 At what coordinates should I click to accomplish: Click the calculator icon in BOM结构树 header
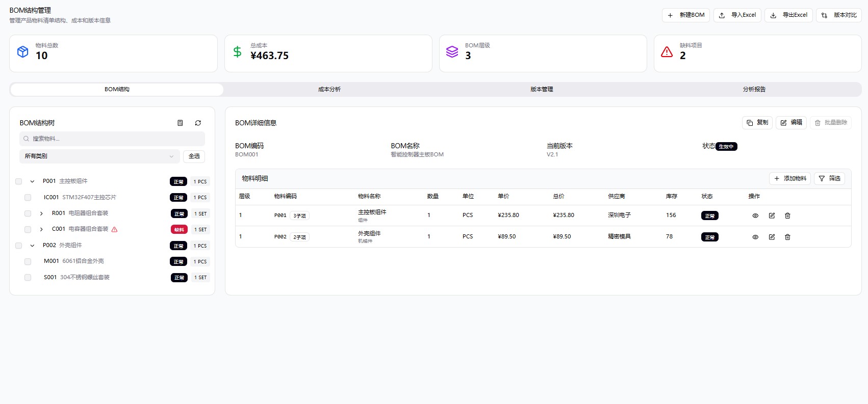point(180,123)
